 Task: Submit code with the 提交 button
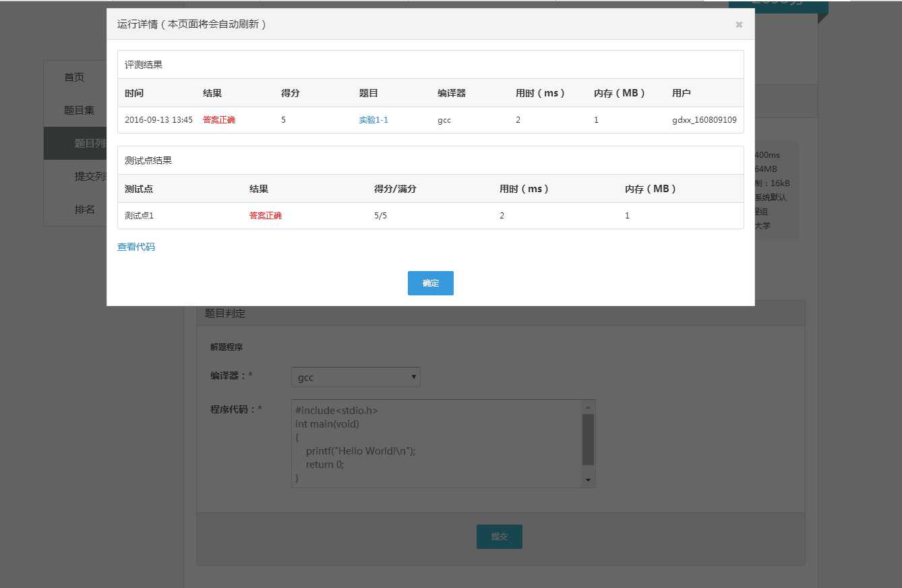point(499,537)
